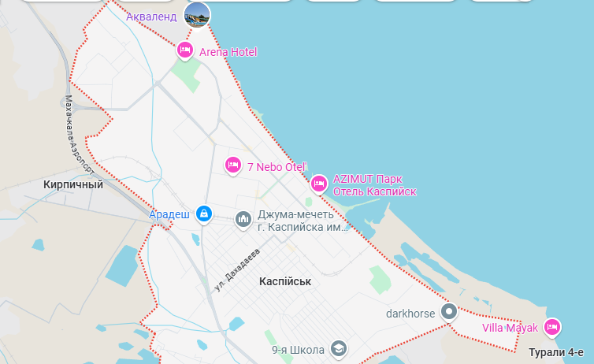Screen dimensions: 594x364
Task: Click the Arena Hotel text label
Action: click(228, 52)
